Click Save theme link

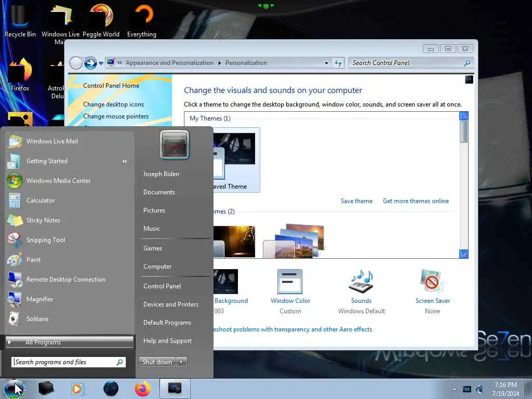pos(356,201)
